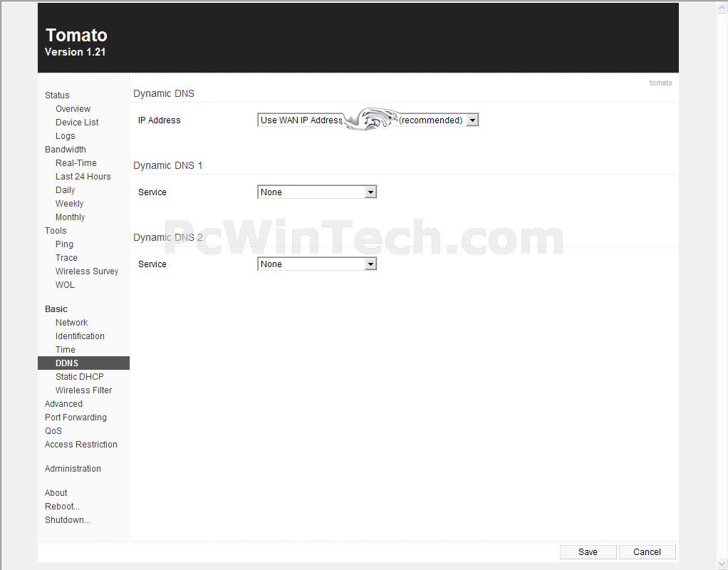View the Logs page
Screen dimensions: 728x570
(65, 135)
